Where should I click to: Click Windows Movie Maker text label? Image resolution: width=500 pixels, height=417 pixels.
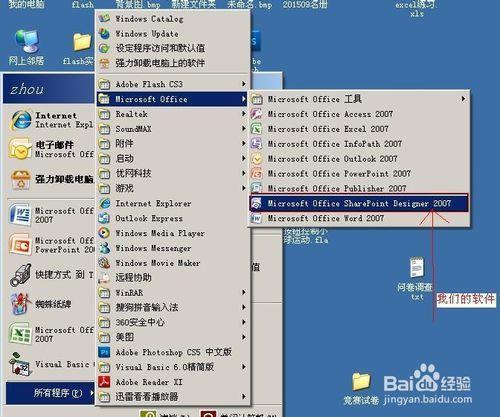pyautogui.click(x=158, y=263)
